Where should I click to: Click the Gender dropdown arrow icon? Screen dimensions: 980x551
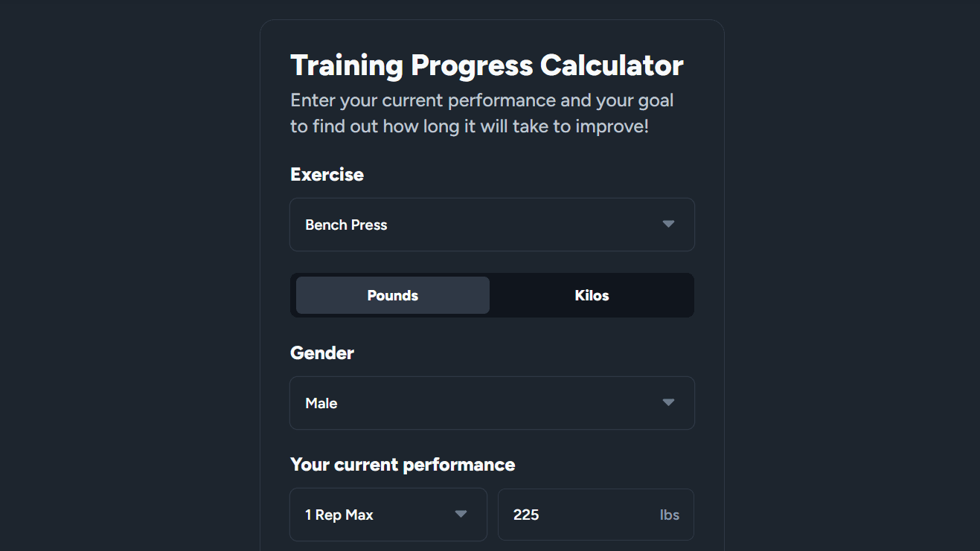pyautogui.click(x=667, y=402)
